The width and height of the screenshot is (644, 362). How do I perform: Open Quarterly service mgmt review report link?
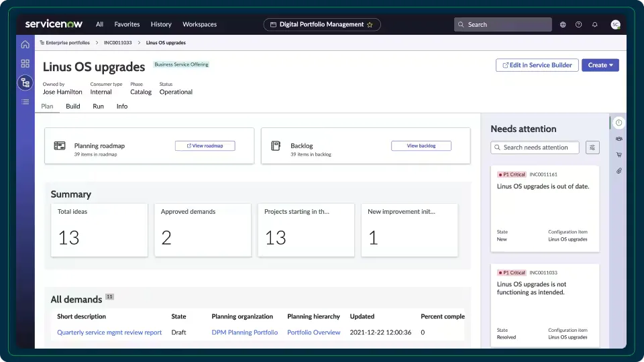pyautogui.click(x=109, y=333)
